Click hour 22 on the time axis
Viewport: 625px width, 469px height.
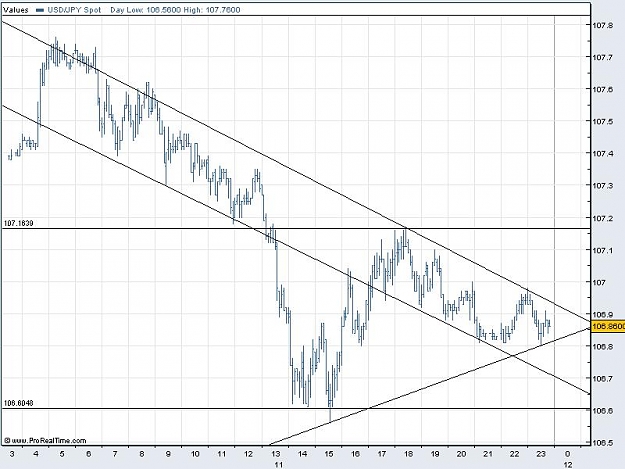(x=514, y=453)
